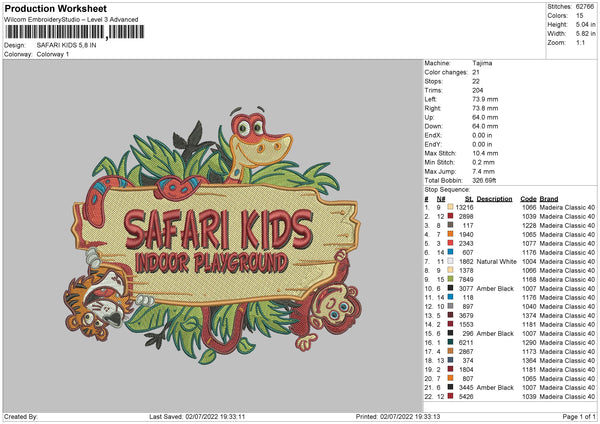
Task: Select the Color changes value 21
Action: [476, 72]
